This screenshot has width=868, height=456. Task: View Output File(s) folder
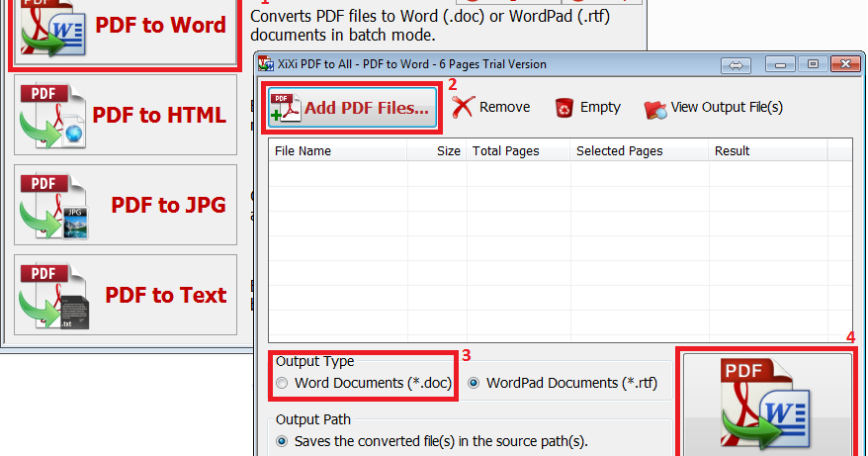[x=714, y=107]
